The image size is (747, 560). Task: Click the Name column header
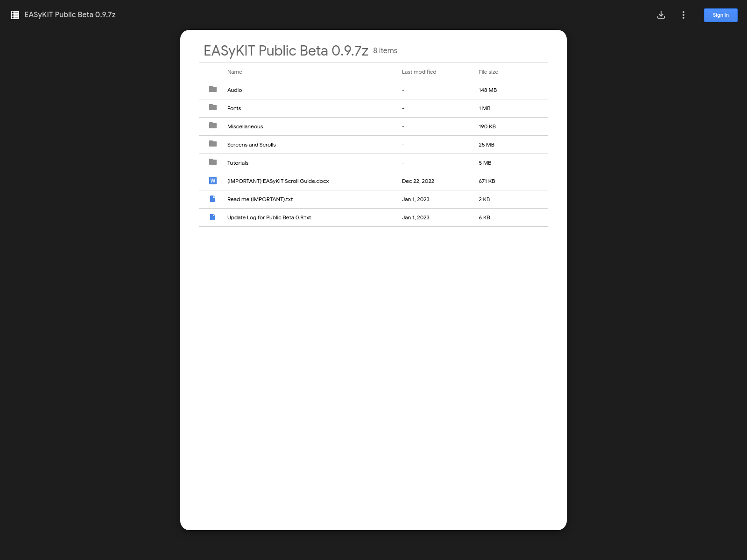234,72
